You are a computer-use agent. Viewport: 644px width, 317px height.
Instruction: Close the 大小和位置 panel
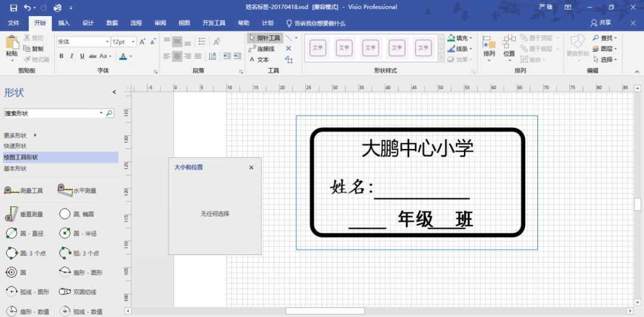251,167
